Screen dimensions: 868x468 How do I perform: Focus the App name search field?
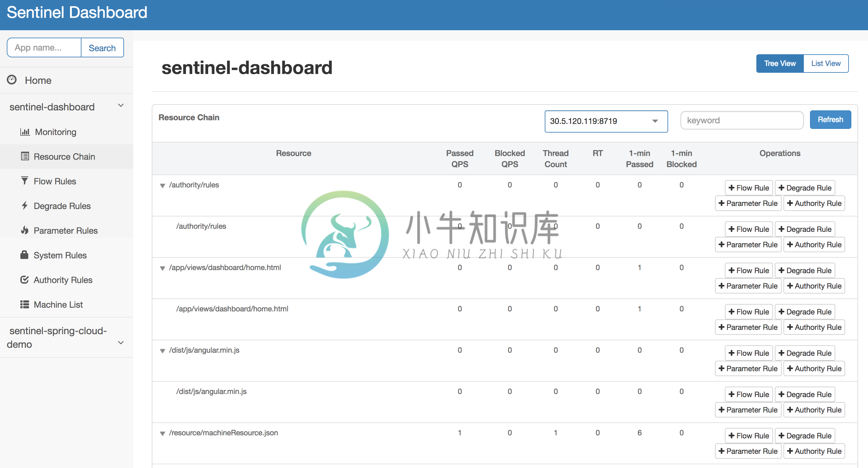click(x=44, y=47)
